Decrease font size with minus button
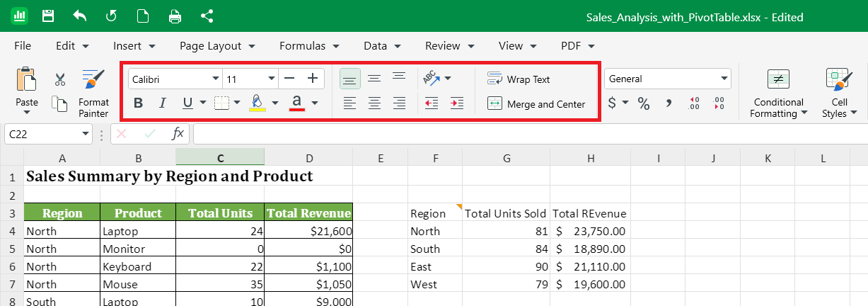 pyautogui.click(x=288, y=79)
